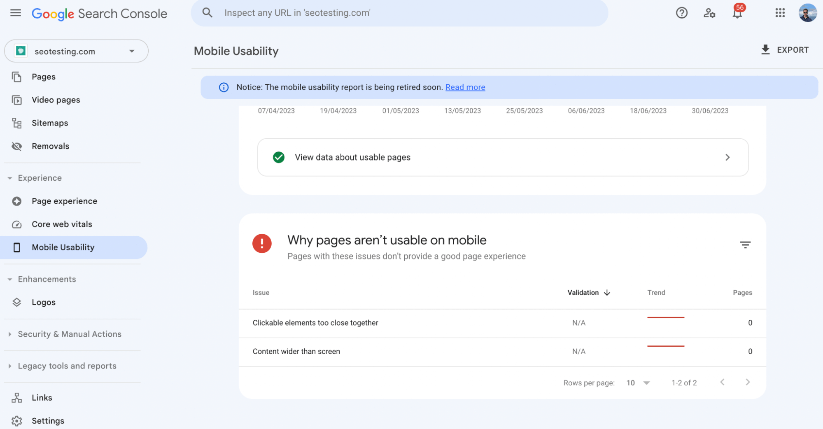The width and height of the screenshot is (823, 429).
Task: View data about usable pages
Action: (x=502, y=157)
